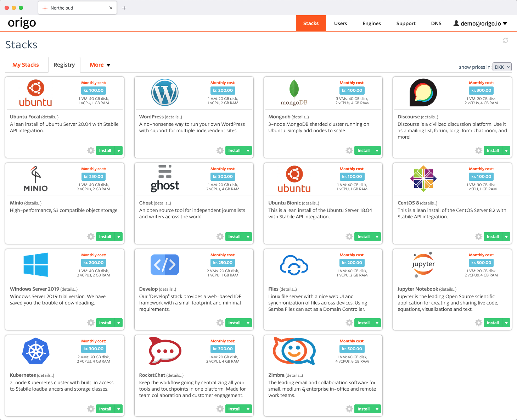Go to the Users menu
517x420 pixels.
pos(341,23)
